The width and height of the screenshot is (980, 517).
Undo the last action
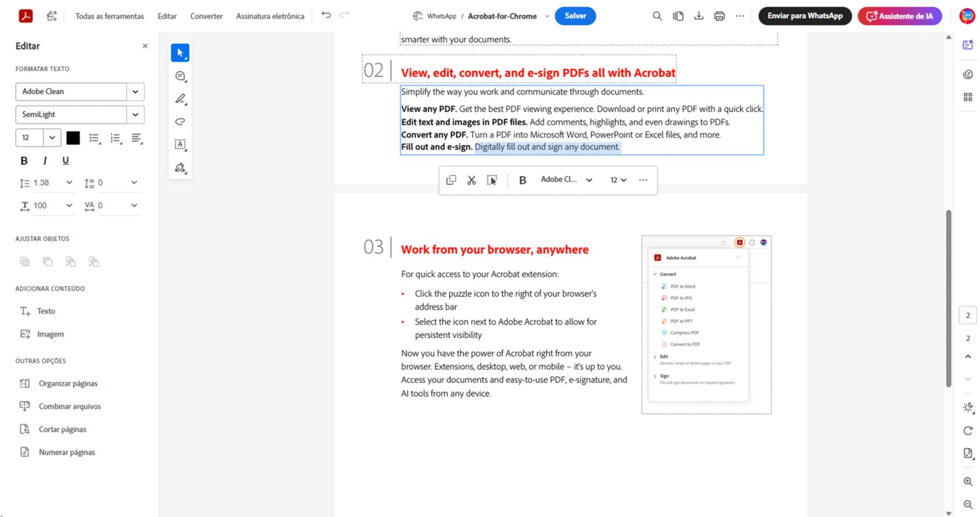(x=326, y=15)
